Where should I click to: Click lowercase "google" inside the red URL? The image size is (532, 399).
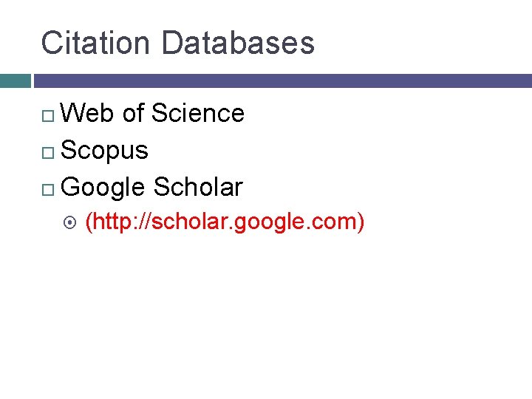coord(272,221)
